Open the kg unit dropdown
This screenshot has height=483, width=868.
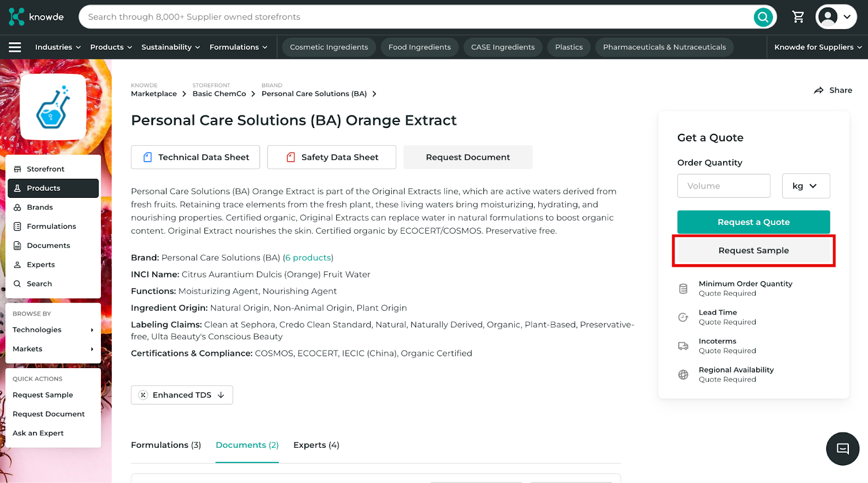(806, 186)
